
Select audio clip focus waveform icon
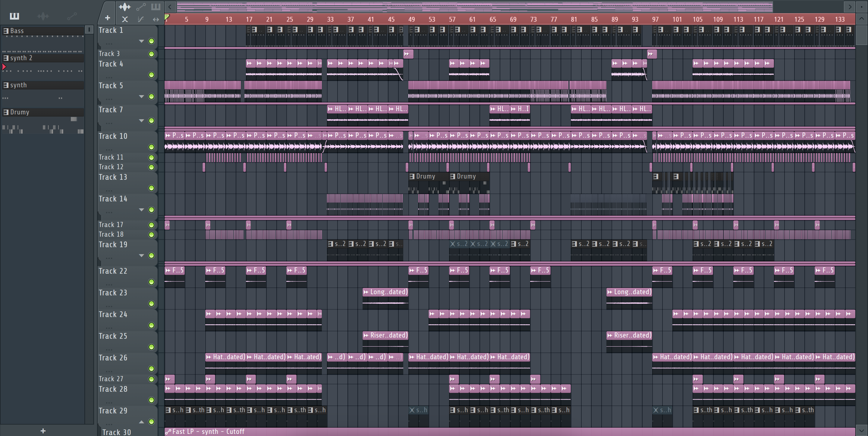(x=125, y=7)
